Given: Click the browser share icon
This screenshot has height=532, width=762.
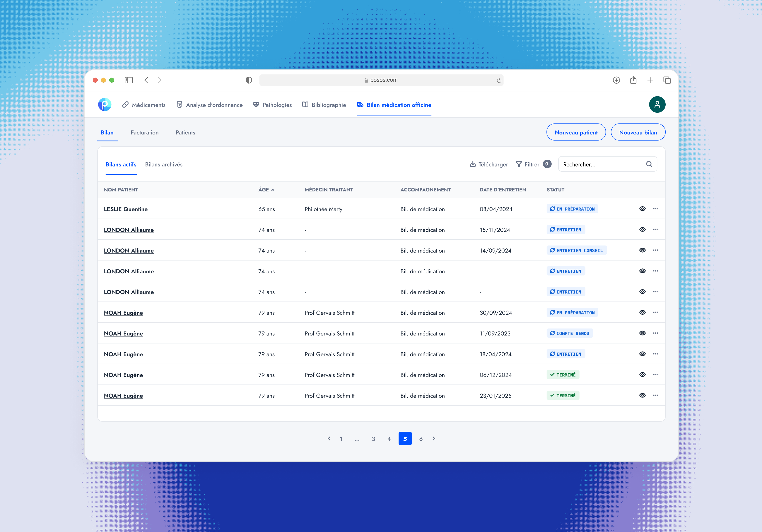Looking at the screenshot, I should [633, 80].
